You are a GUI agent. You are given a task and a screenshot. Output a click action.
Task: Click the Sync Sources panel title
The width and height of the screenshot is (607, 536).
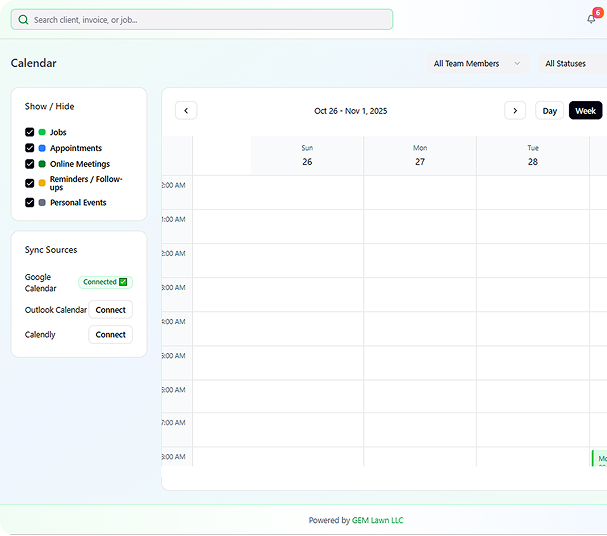[51, 250]
